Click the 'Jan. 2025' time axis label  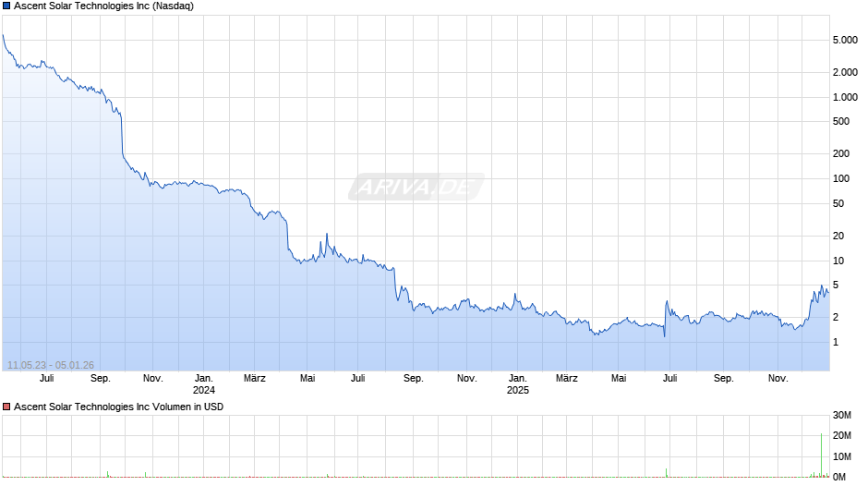[518, 384]
